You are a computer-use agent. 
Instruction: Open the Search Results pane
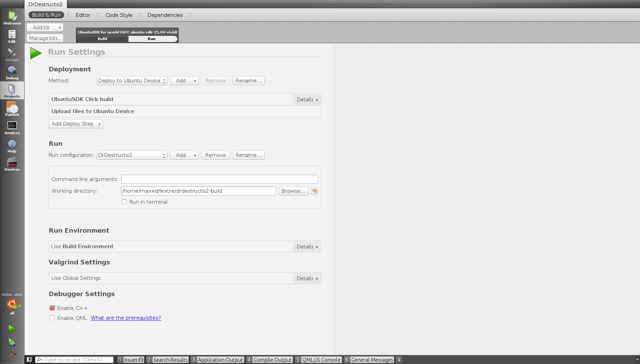pos(167,360)
